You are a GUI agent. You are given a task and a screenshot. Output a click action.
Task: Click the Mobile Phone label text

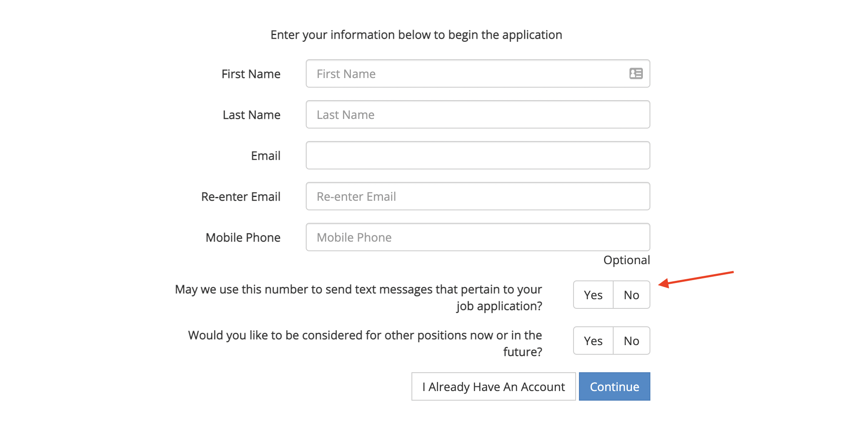pyautogui.click(x=243, y=238)
